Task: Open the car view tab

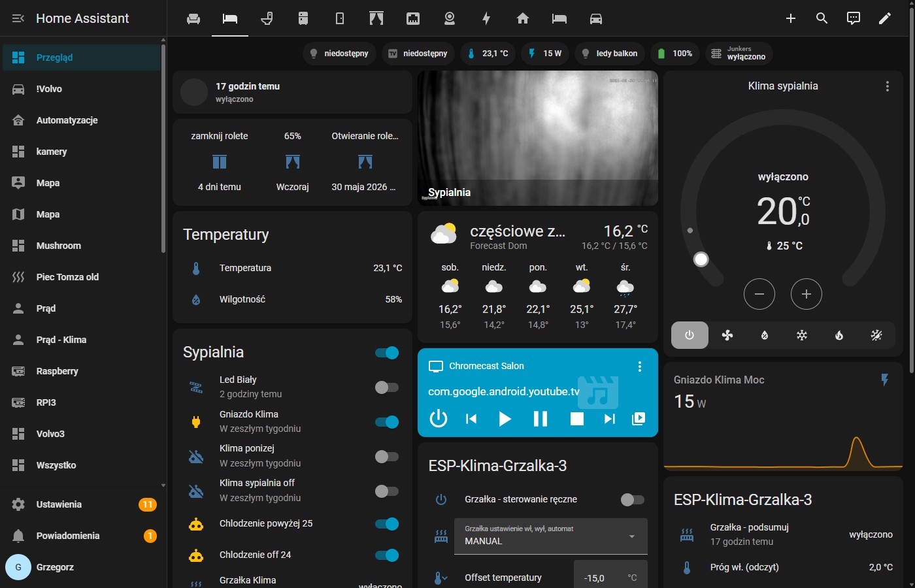Action: click(596, 18)
